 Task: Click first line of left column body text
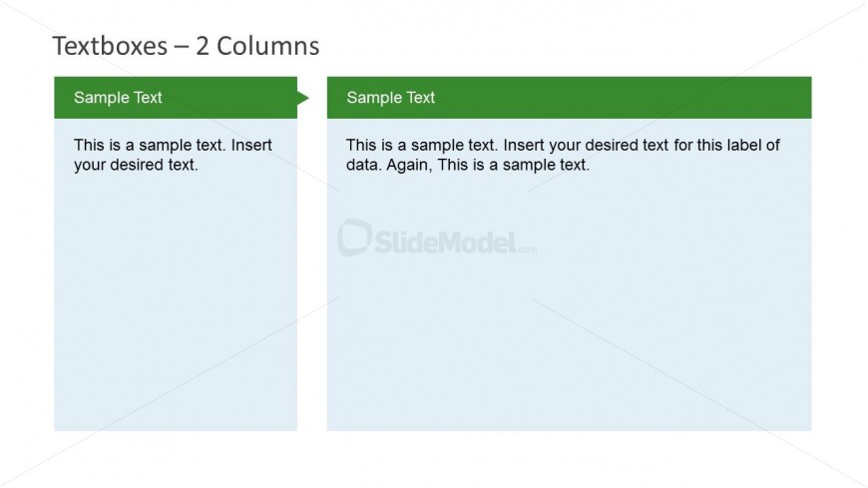[172, 146]
